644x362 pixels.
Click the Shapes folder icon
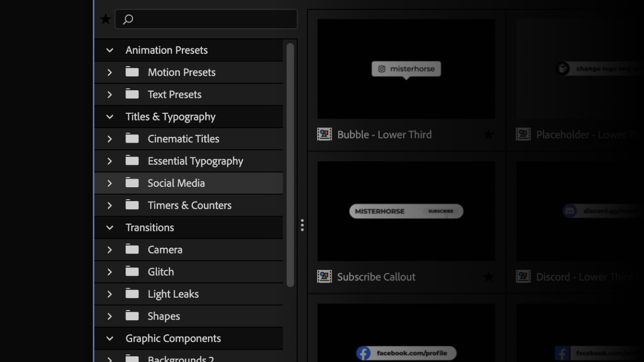point(132,316)
